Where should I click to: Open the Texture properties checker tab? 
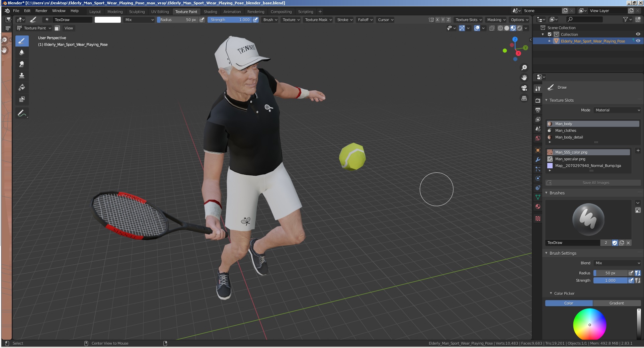[538, 219]
